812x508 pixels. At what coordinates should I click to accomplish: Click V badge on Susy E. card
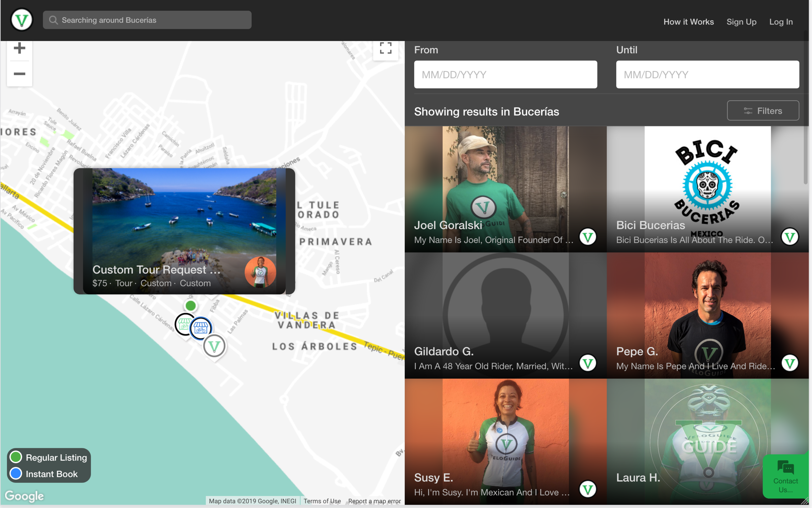point(588,489)
